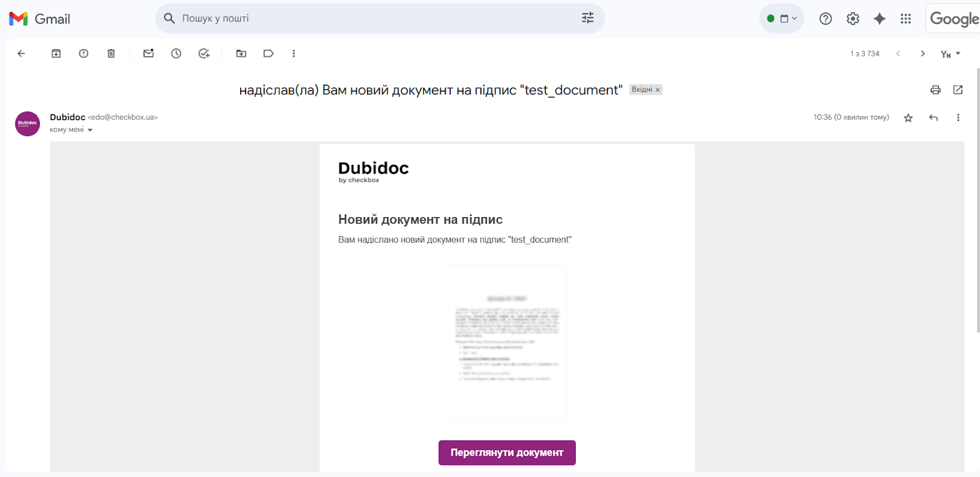
Task: Open the input language selector dropdown
Action: 951,54
